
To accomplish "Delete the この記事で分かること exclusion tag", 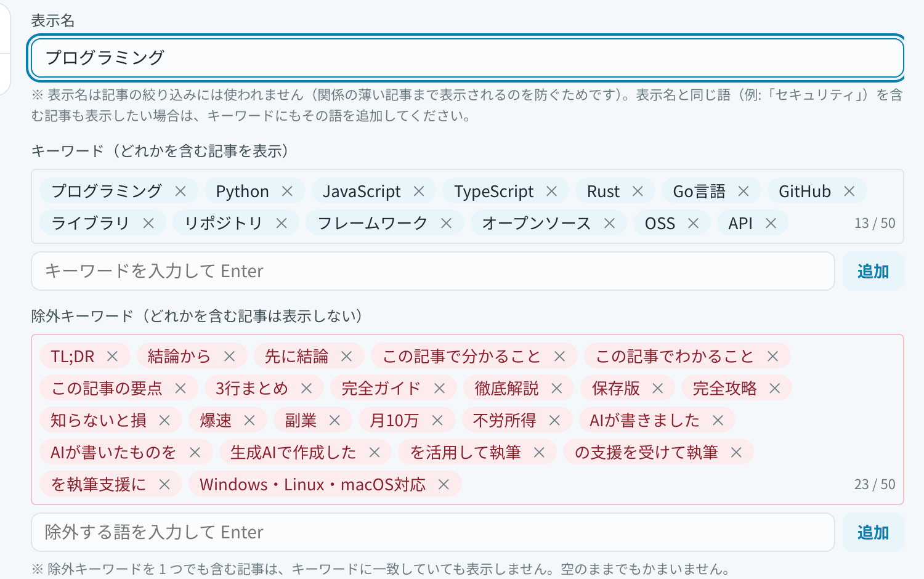I will tap(560, 356).
